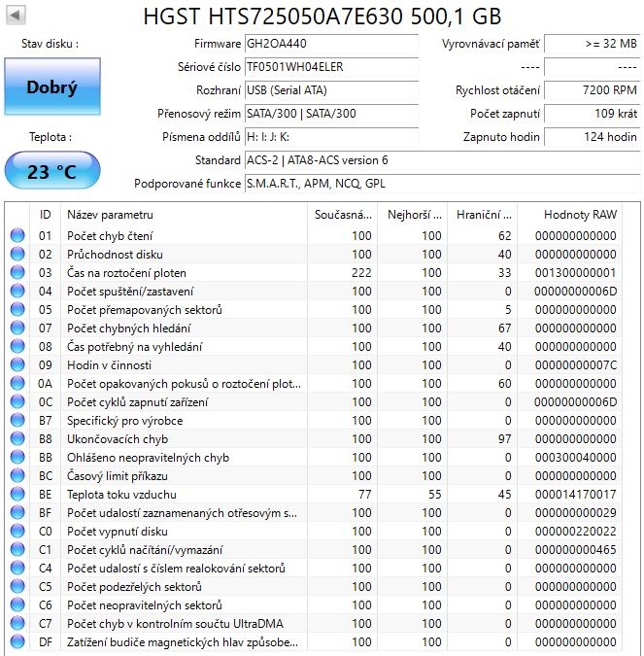Click status orb for Počet cyklů zapnutí zařízení

(x=17, y=401)
